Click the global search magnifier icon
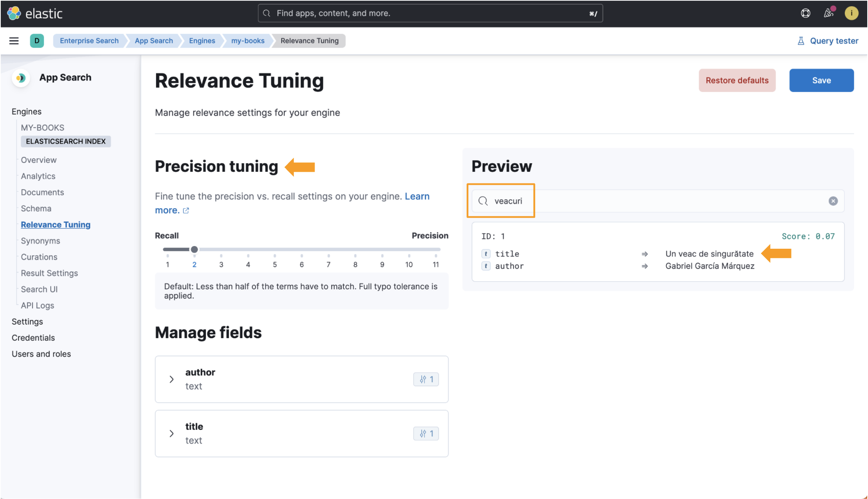This screenshot has height=499, width=868. [x=266, y=13]
